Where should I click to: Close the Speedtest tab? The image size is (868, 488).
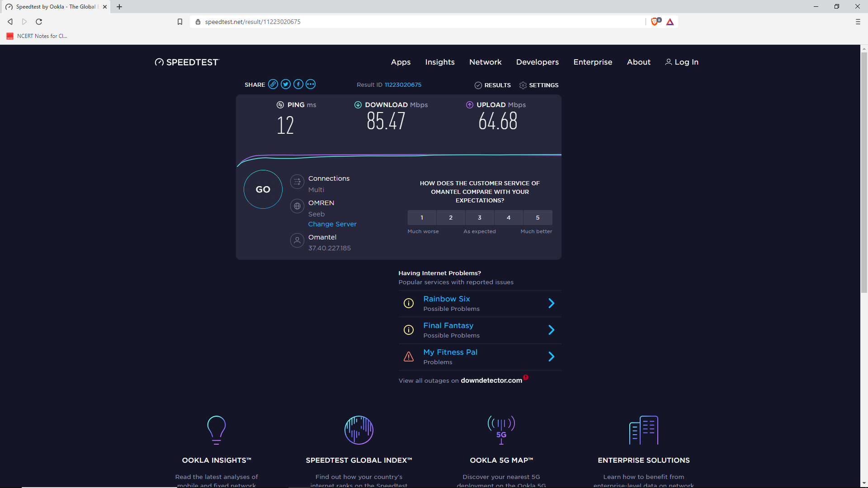pos(105,7)
